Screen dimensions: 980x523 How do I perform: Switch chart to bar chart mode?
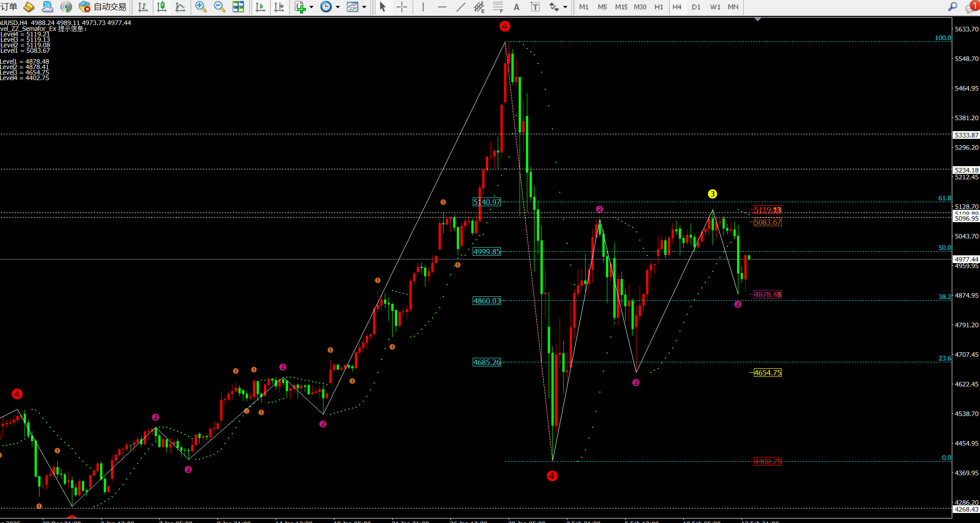point(143,7)
